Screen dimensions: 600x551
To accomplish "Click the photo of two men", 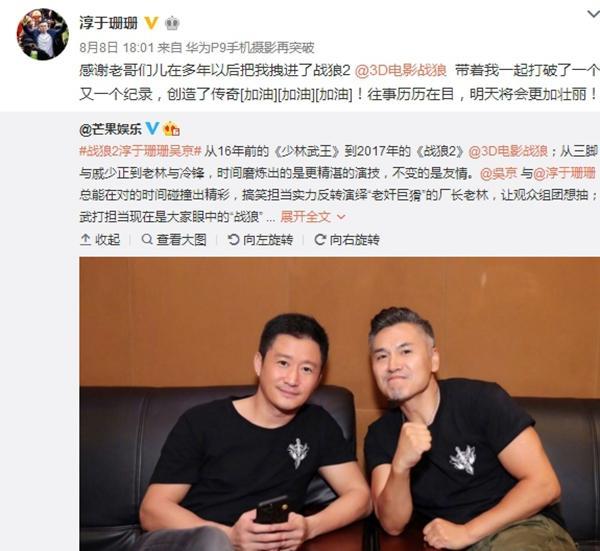I will tap(339, 404).
